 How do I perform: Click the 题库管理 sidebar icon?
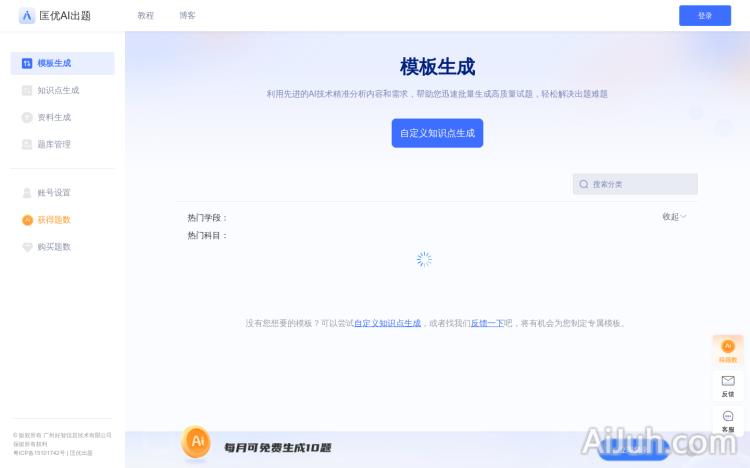tap(27, 145)
